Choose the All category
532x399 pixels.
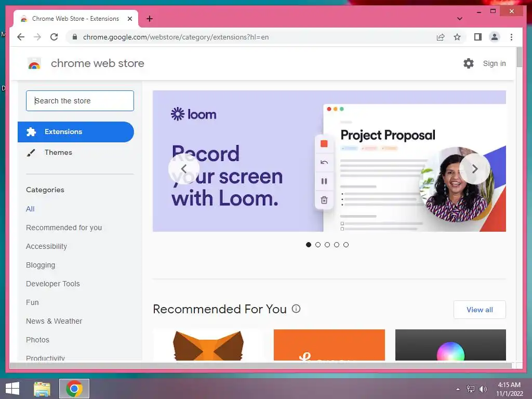point(30,209)
